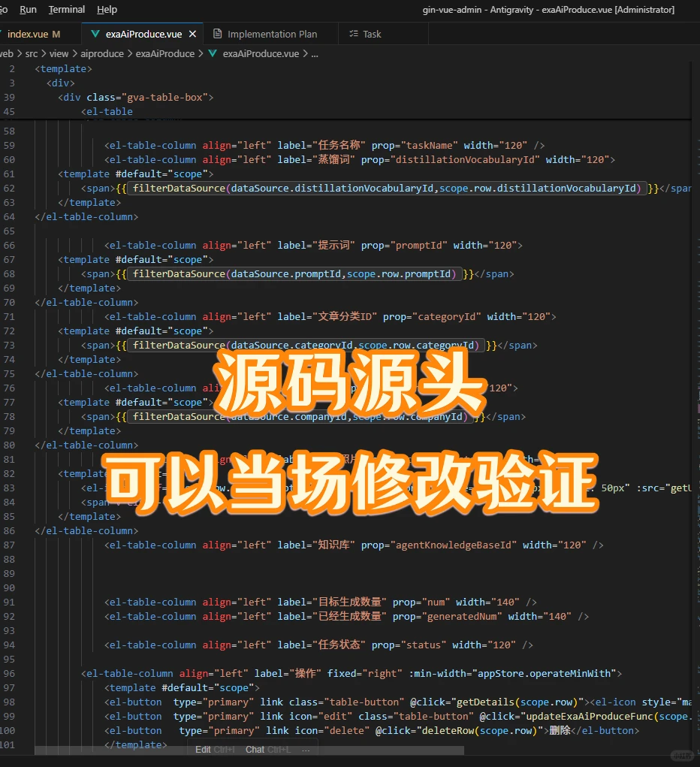Open the view breadcrumb dropdown
This screenshot has height=767, width=700.
(x=59, y=53)
